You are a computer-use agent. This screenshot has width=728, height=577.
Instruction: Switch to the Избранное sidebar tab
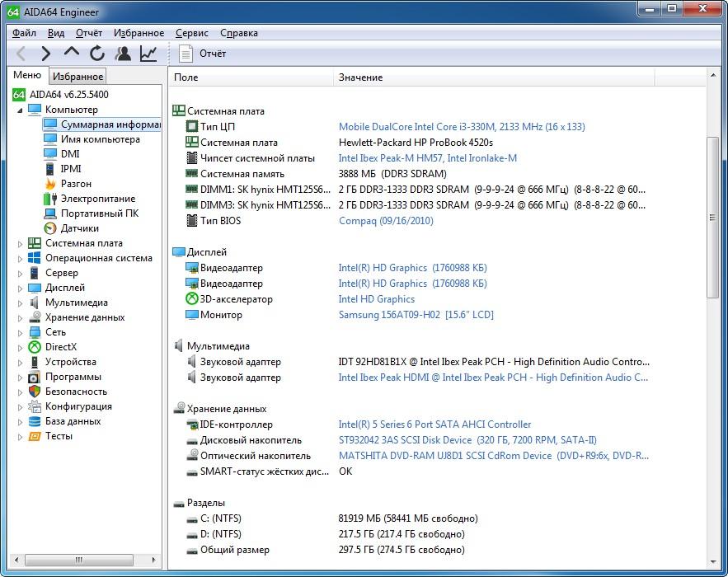tap(77, 76)
